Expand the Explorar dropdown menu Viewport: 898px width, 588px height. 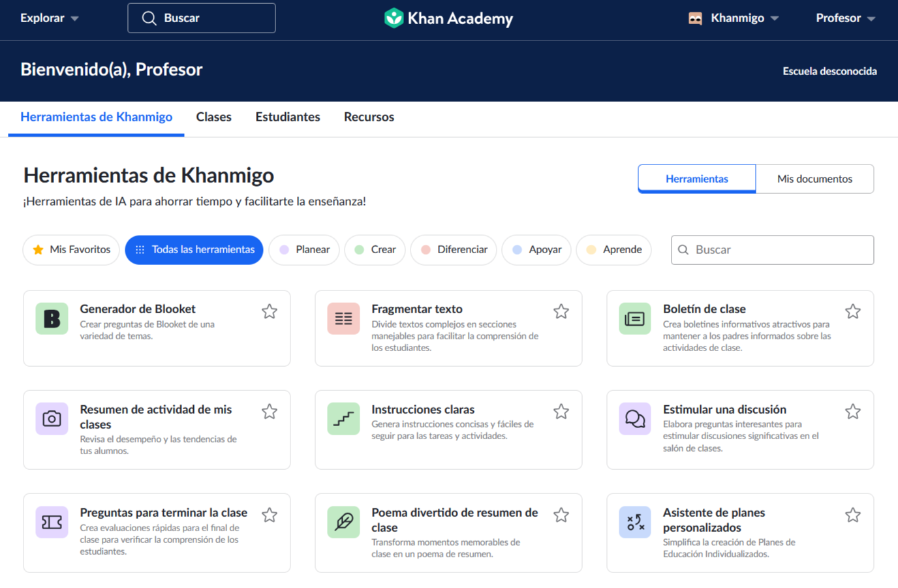pyautogui.click(x=50, y=18)
